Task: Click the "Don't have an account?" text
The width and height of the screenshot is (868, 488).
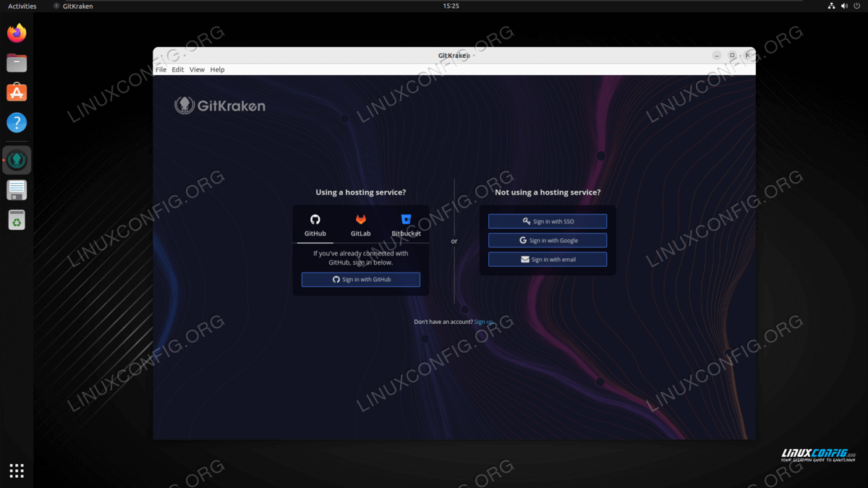Action: point(443,322)
